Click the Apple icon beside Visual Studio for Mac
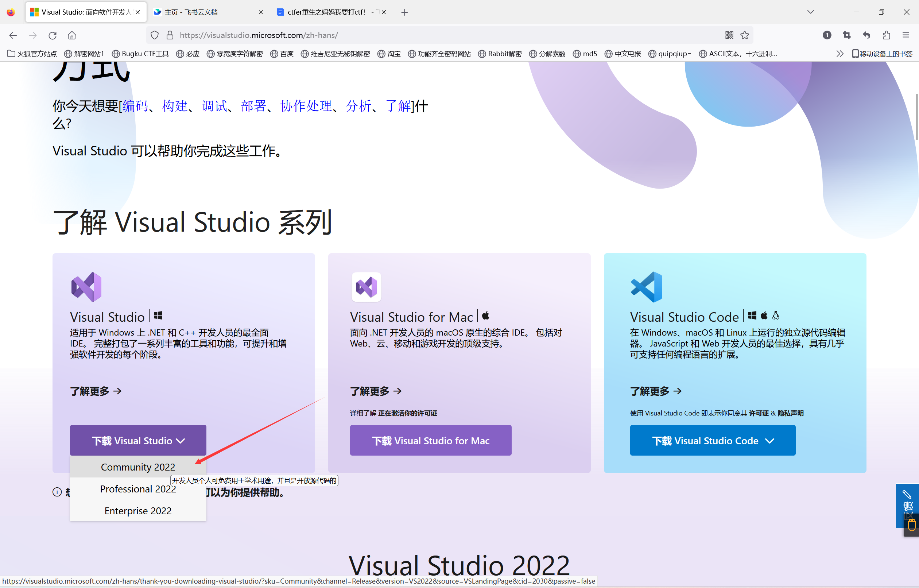This screenshot has width=919, height=588. [x=485, y=316]
